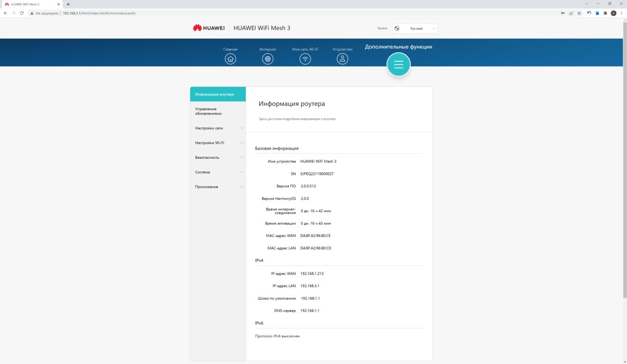The height and width of the screenshot is (364, 627).
Task: Open the browser profile avatar
Action: [x=613, y=13]
